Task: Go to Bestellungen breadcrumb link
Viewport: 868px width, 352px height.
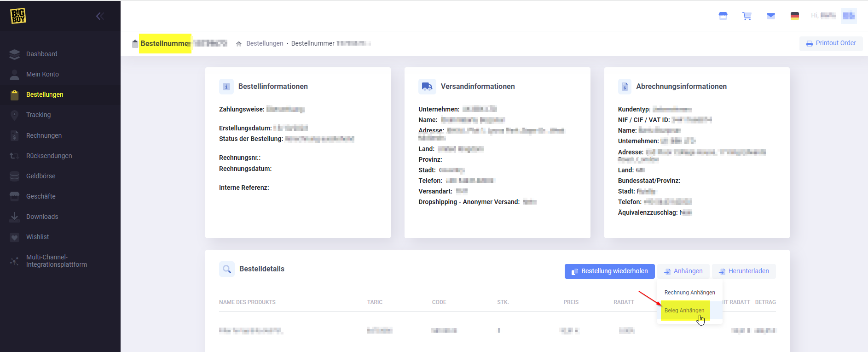Action: click(265, 43)
